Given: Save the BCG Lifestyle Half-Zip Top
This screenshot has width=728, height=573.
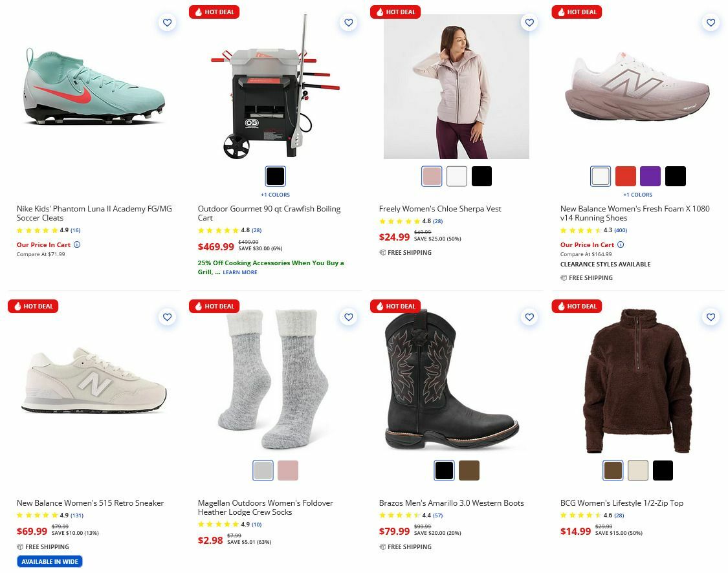Looking at the screenshot, I should tap(711, 317).
